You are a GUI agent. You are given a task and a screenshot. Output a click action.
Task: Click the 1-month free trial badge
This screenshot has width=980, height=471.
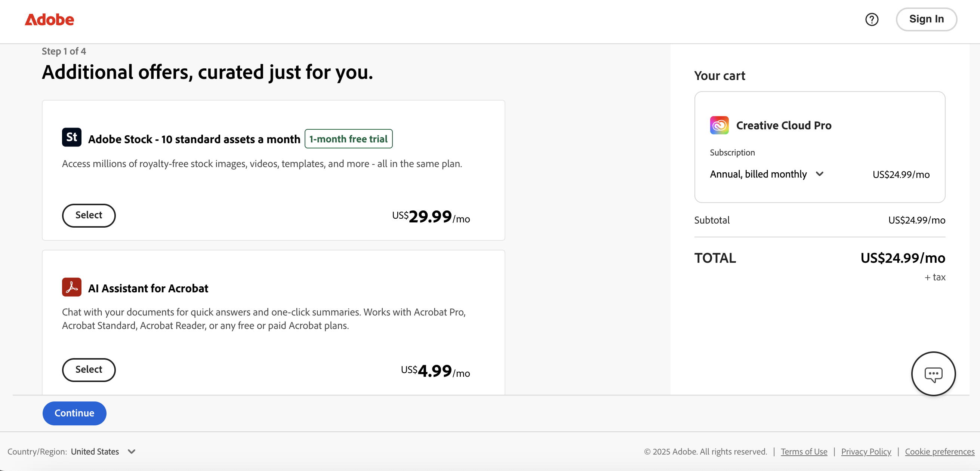tap(348, 139)
